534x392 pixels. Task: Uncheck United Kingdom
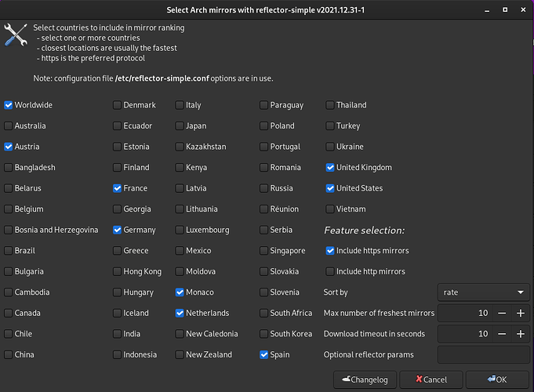330,167
